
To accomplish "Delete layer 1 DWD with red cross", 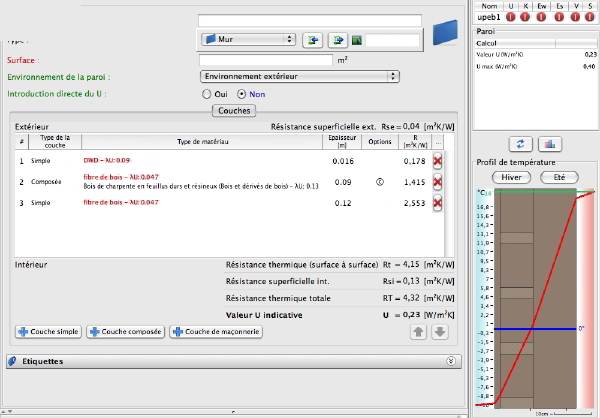I will 437,161.
